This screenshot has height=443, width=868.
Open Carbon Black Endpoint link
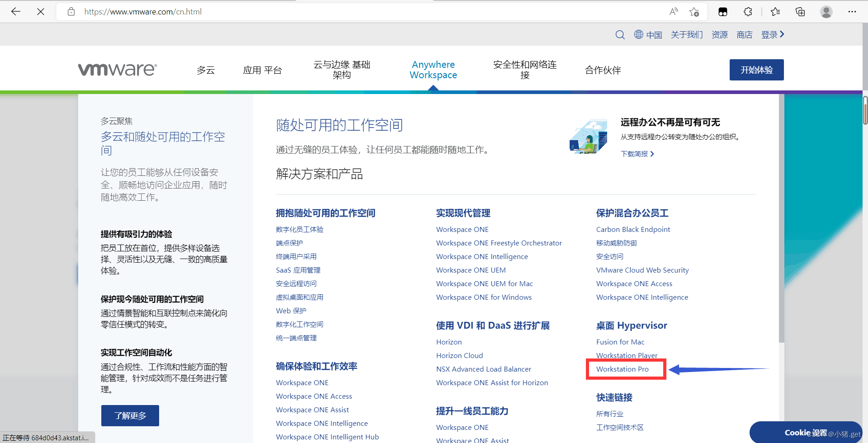[633, 229]
